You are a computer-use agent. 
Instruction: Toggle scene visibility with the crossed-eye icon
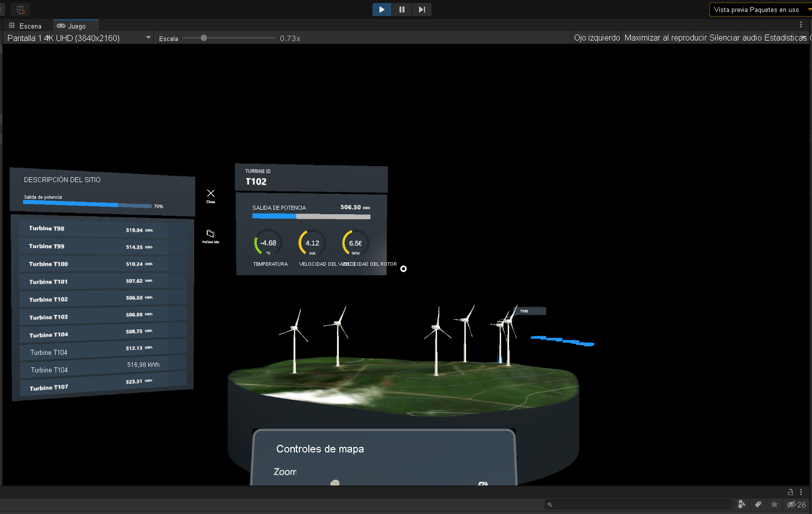tap(792, 504)
